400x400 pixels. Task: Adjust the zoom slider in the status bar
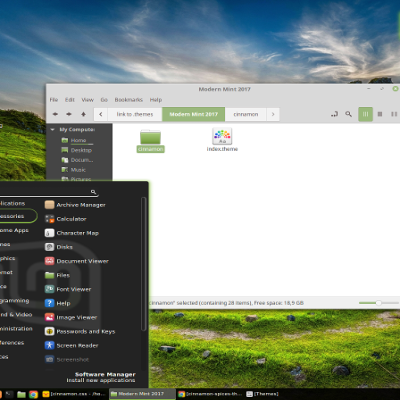379,303
